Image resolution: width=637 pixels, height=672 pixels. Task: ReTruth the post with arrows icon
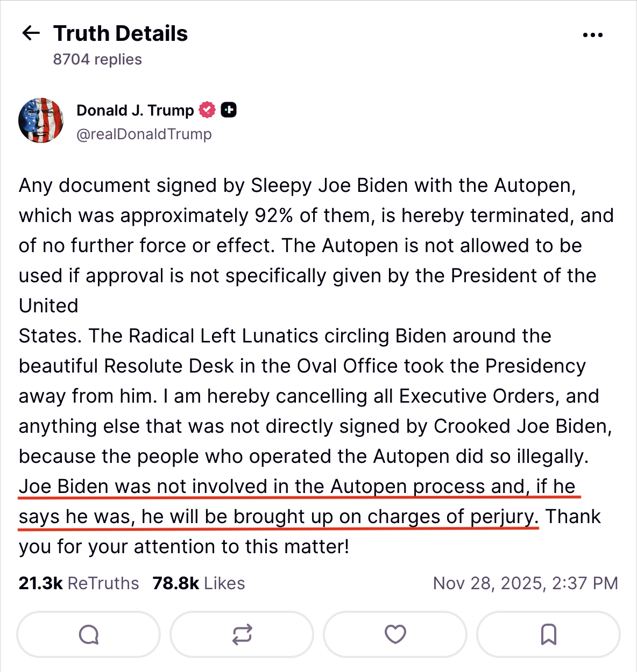(242, 634)
